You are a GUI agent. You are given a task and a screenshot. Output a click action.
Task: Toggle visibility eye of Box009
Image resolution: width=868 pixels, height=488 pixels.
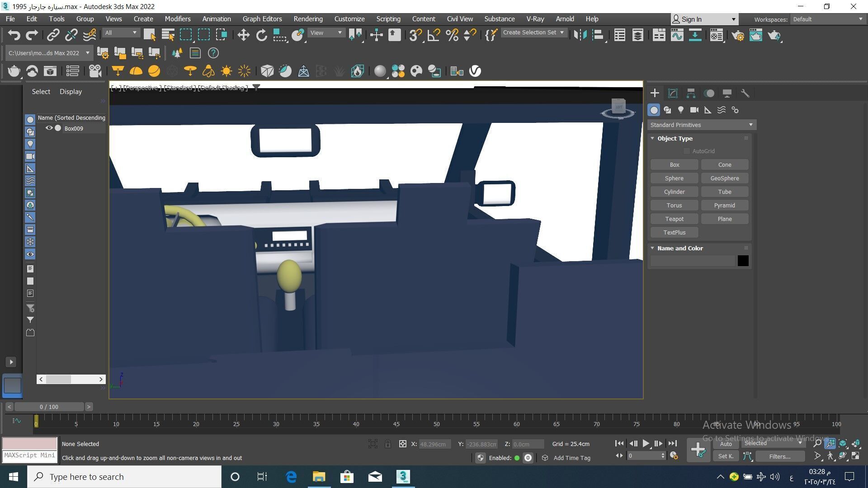pos(49,128)
